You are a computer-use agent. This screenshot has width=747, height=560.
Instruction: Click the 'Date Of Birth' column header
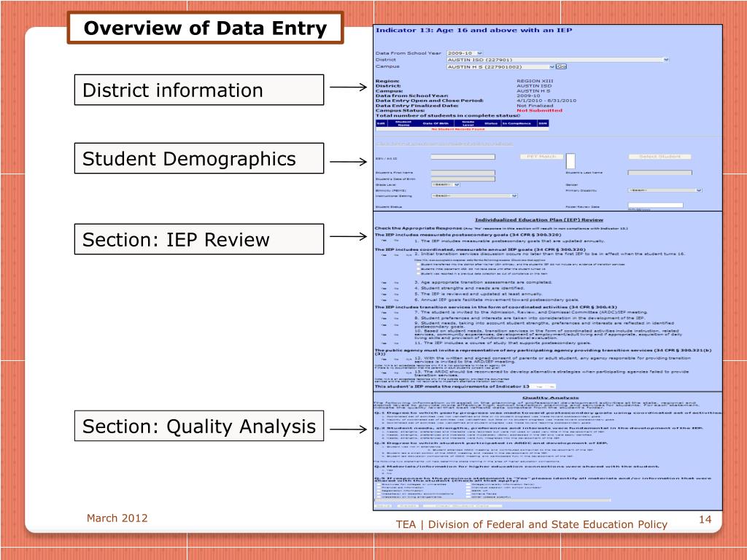coord(436,123)
